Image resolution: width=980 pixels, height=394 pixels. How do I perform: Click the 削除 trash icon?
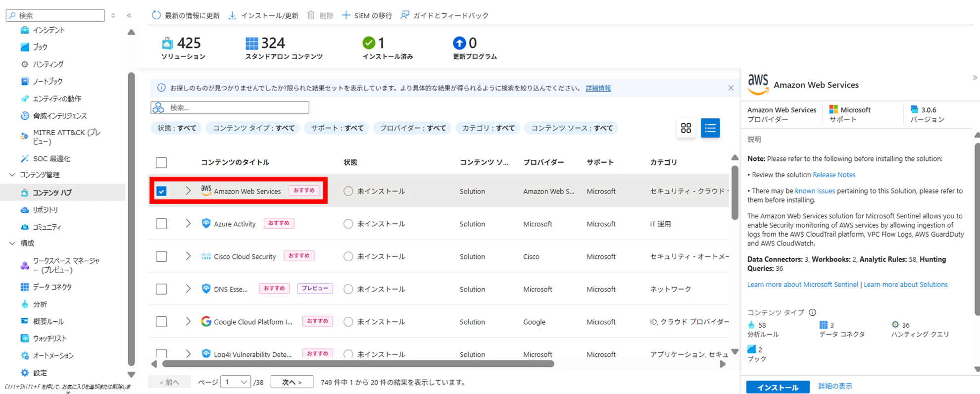(311, 15)
